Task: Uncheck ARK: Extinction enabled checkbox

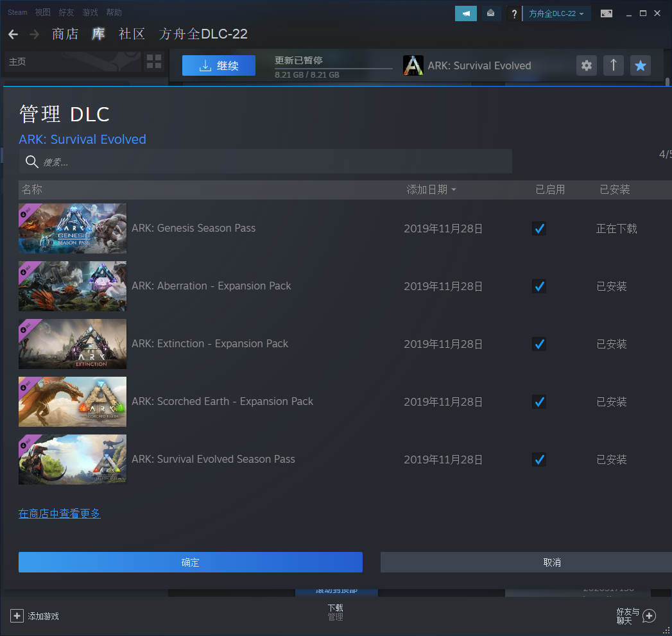Action: pos(538,344)
